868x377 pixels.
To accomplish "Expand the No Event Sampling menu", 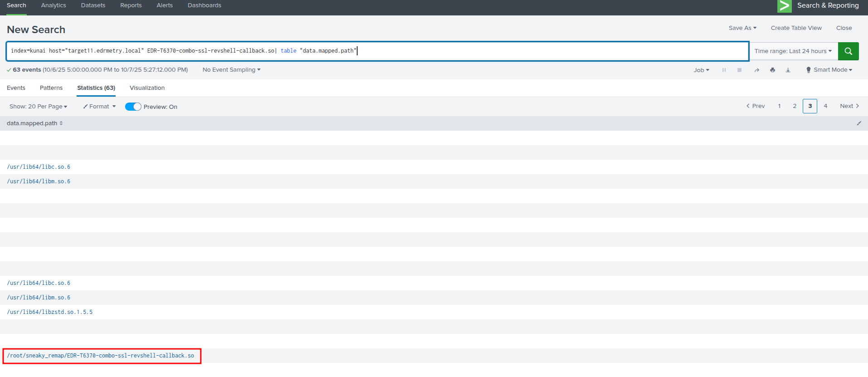I will click(231, 70).
